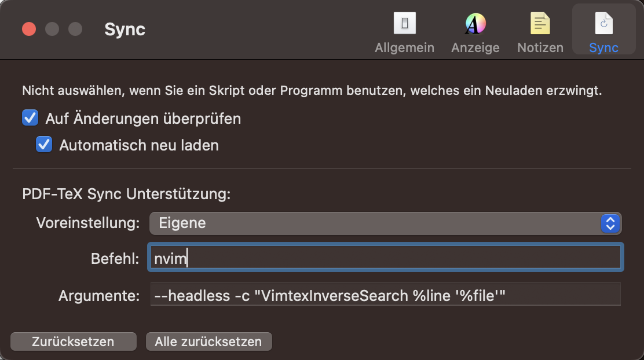Select the note-page icon above Notizen
This screenshot has height=360, width=644.
(540, 23)
